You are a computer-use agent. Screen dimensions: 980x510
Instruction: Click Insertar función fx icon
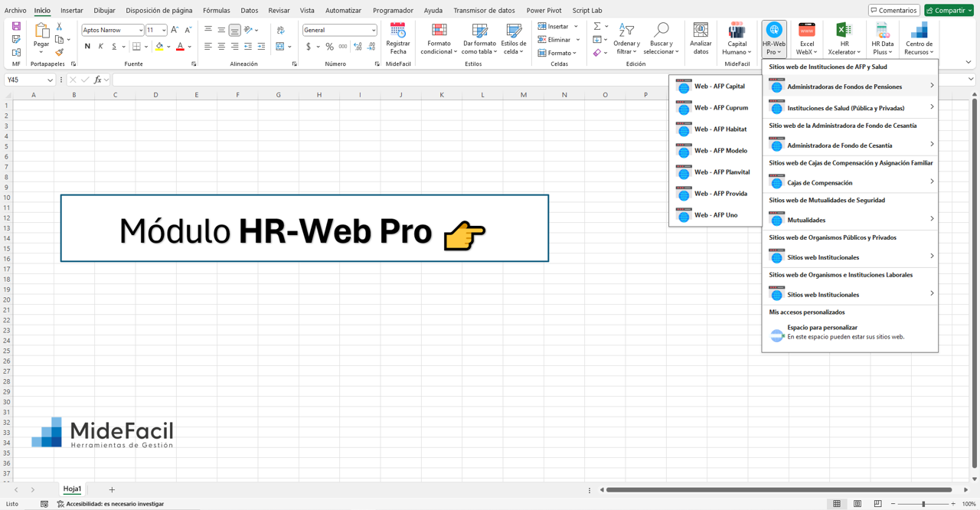(x=97, y=80)
